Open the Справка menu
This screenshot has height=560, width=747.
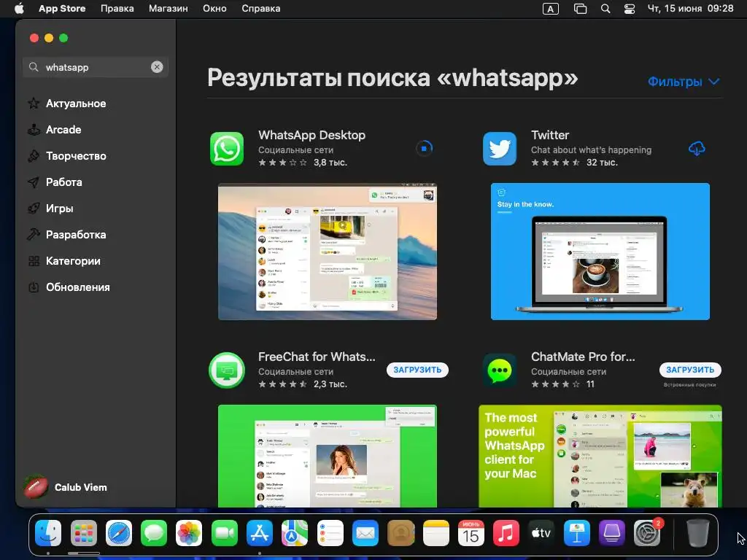point(260,9)
